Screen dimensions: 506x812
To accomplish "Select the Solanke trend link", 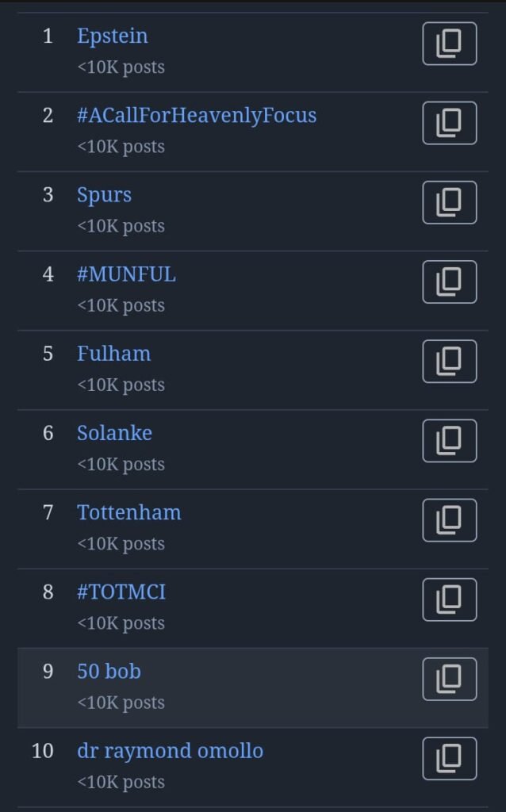I will 114,433.
